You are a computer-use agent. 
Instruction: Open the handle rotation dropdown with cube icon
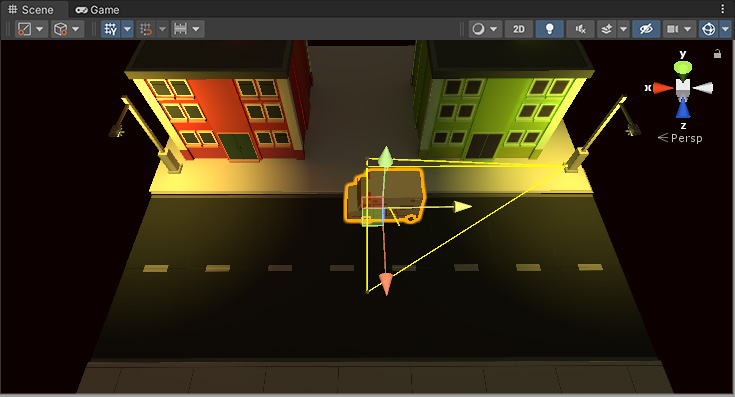tap(67, 29)
